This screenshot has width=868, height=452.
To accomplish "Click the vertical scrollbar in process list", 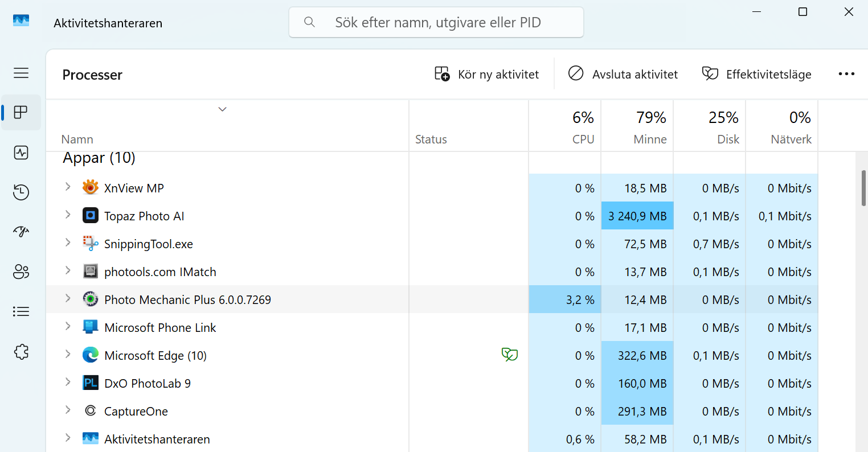I will point(863,188).
